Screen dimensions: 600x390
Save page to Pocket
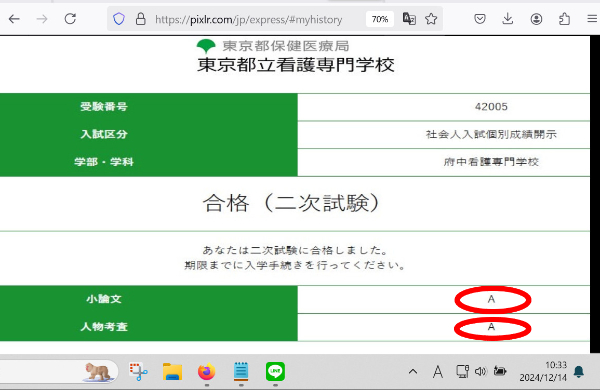480,19
